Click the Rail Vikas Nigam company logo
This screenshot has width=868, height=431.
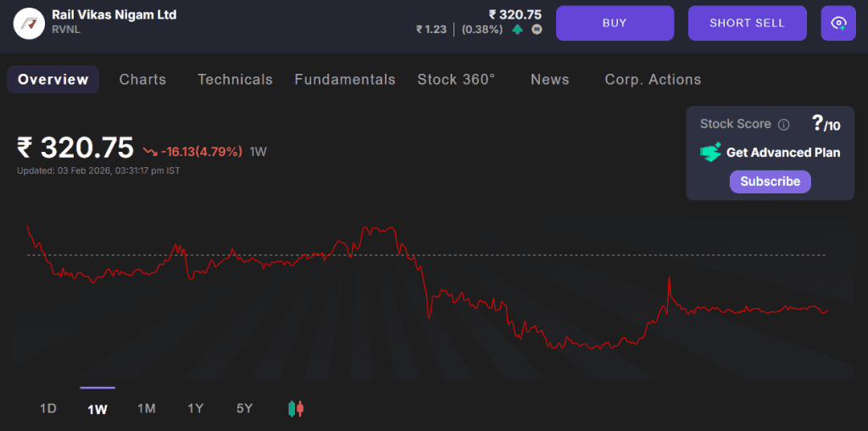coord(29,23)
